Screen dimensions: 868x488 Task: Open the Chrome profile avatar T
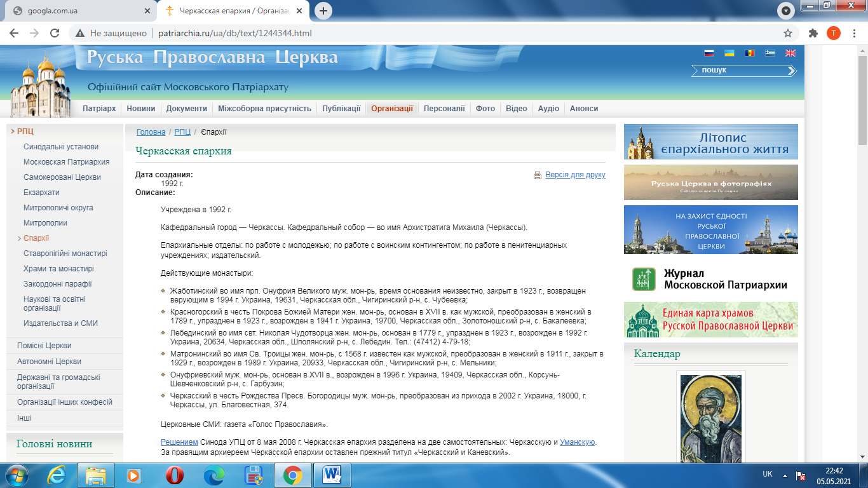tap(833, 33)
